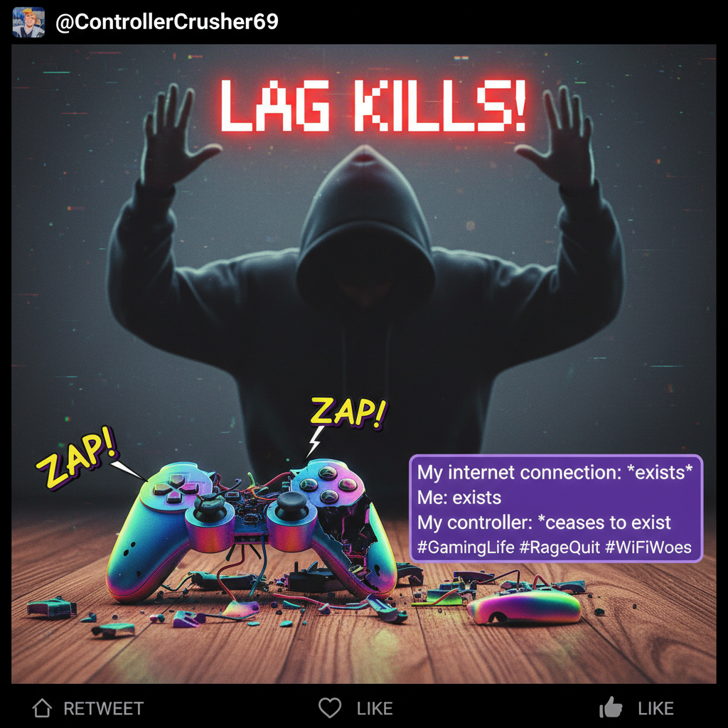Click the ZAP! text above the lightning bolt
728x728 pixels.
(348, 412)
